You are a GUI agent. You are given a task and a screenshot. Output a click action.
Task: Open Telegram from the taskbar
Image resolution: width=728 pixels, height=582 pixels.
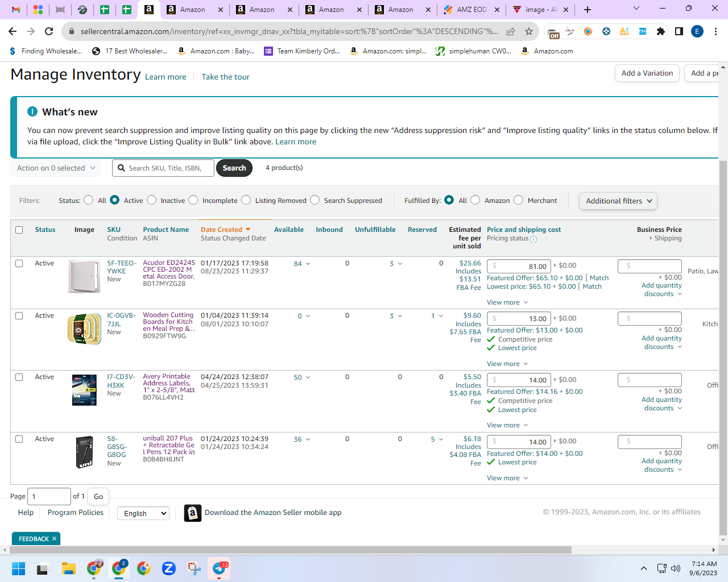pos(220,568)
